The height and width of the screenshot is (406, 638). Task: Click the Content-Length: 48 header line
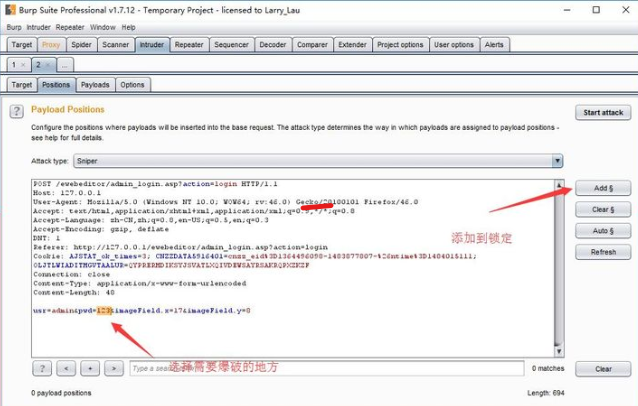[x=74, y=292]
